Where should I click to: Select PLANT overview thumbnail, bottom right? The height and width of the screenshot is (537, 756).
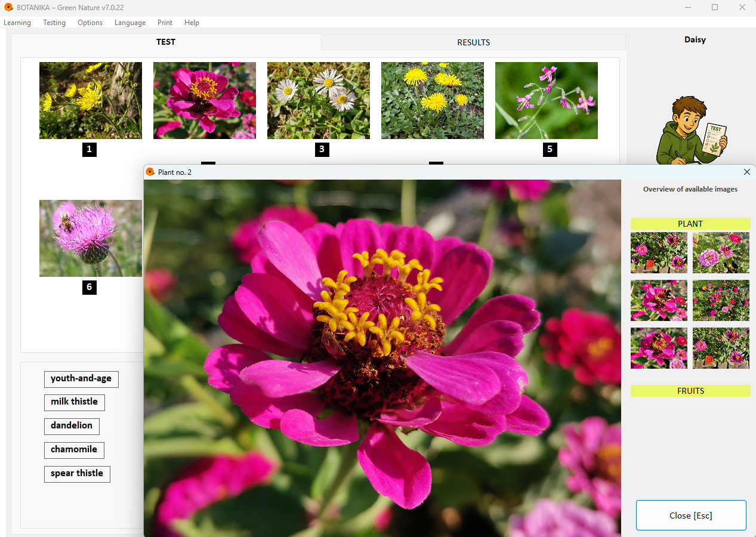tap(721, 348)
